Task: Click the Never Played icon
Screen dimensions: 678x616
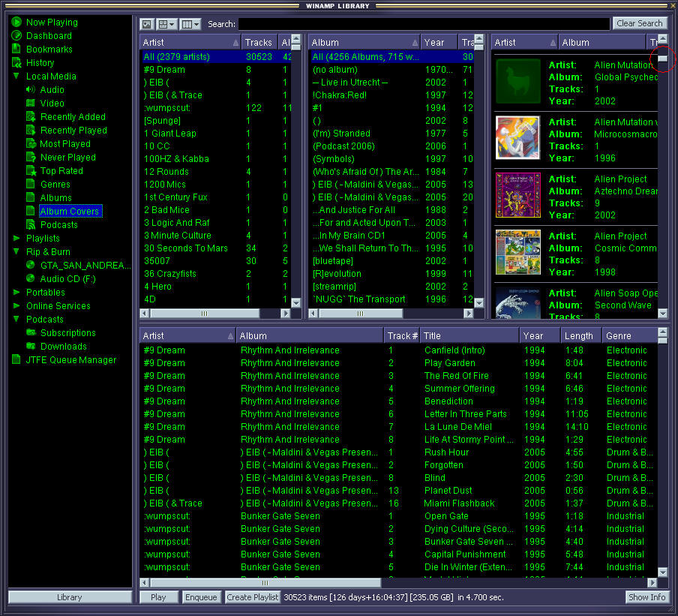Action: tap(30, 157)
